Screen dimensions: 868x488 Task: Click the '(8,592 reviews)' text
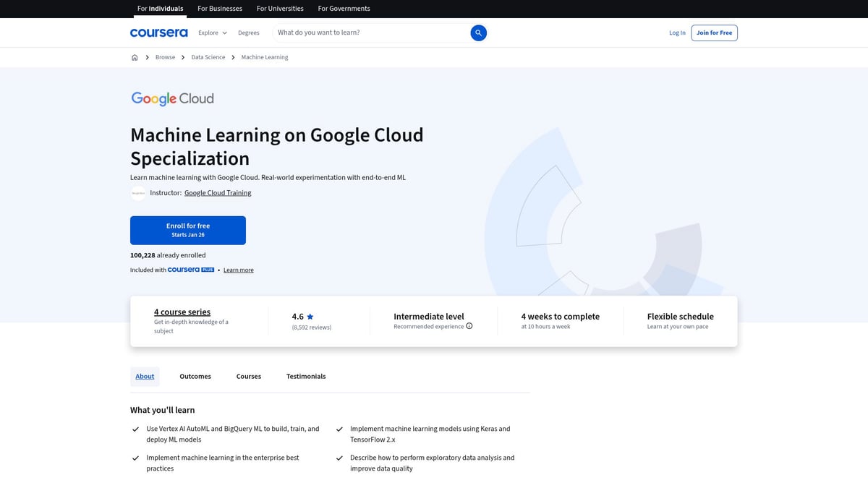tap(312, 328)
